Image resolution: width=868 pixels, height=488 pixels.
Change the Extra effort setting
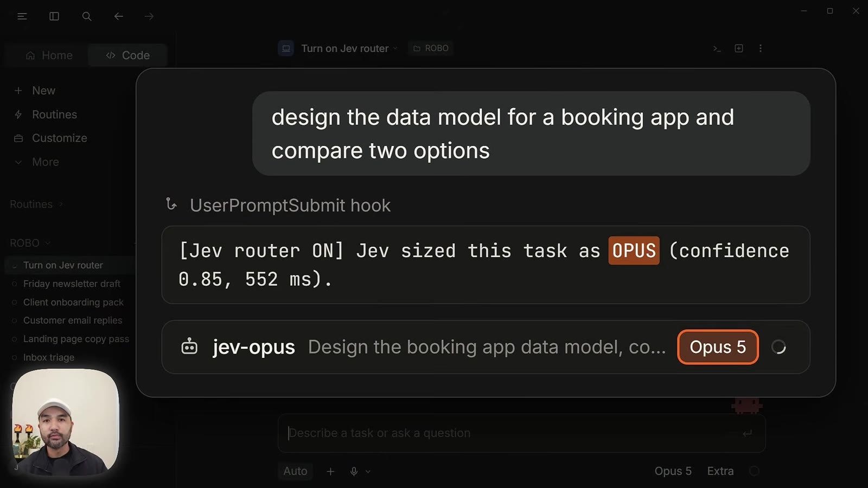[x=720, y=471]
